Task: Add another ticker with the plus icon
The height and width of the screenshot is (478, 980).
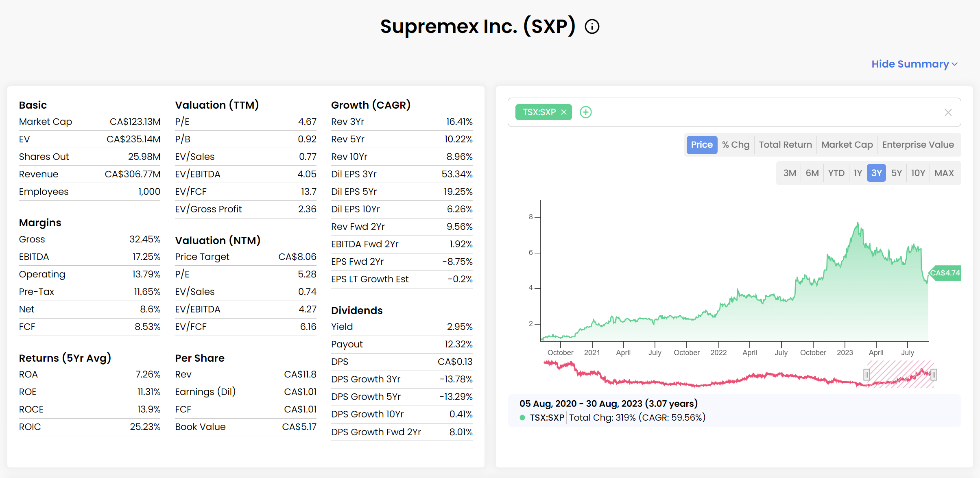Action: tap(586, 112)
